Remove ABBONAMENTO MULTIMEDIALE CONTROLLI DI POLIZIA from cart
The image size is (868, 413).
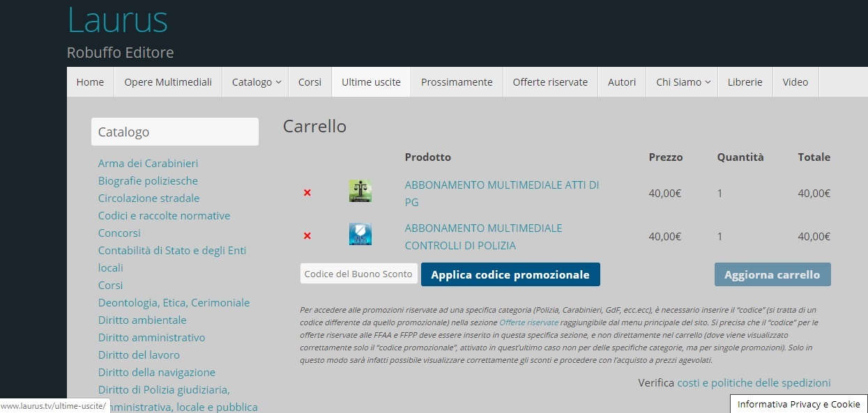(307, 236)
